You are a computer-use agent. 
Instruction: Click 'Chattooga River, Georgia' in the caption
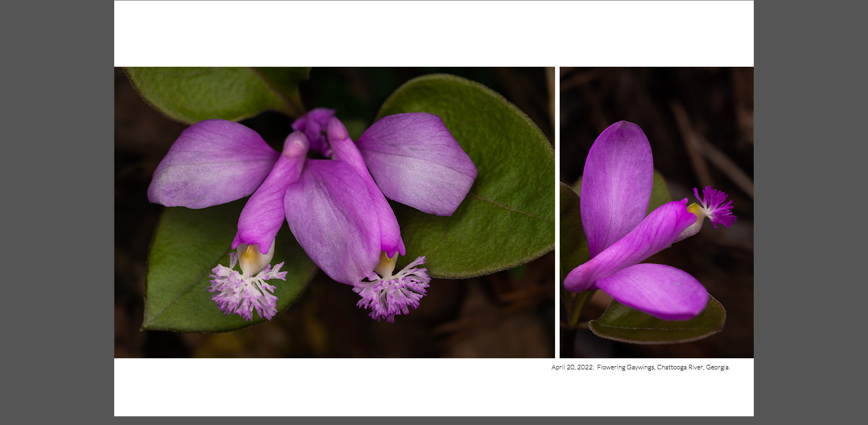tap(693, 367)
